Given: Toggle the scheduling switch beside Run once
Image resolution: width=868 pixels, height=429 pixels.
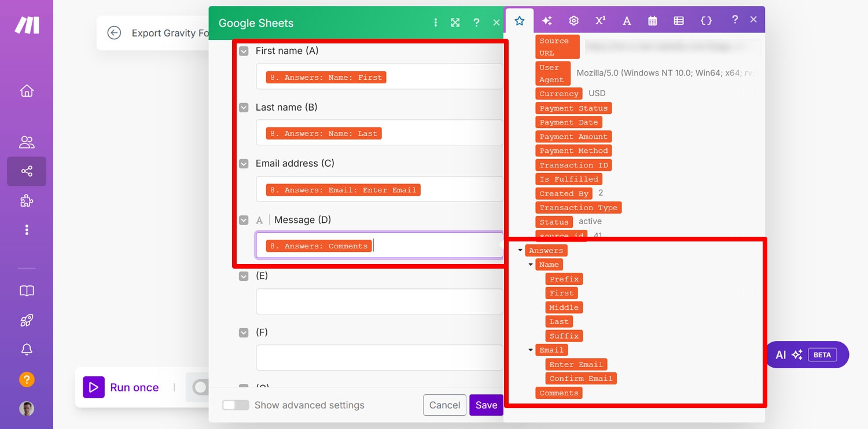Looking at the screenshot, I should coord(200,387).
